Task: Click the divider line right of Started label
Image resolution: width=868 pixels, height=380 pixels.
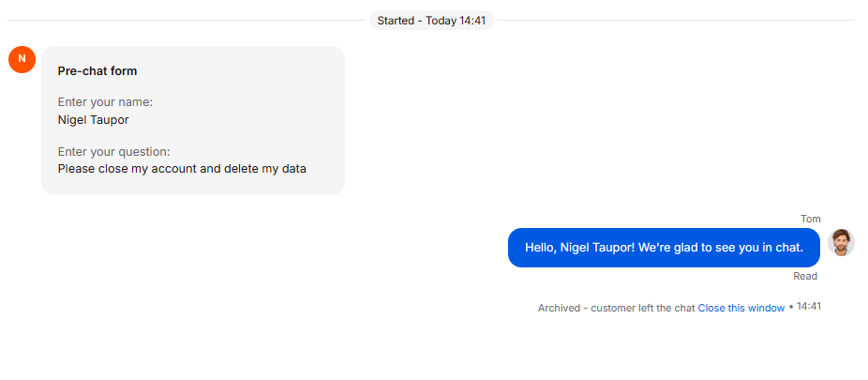Action: (676, 21)
